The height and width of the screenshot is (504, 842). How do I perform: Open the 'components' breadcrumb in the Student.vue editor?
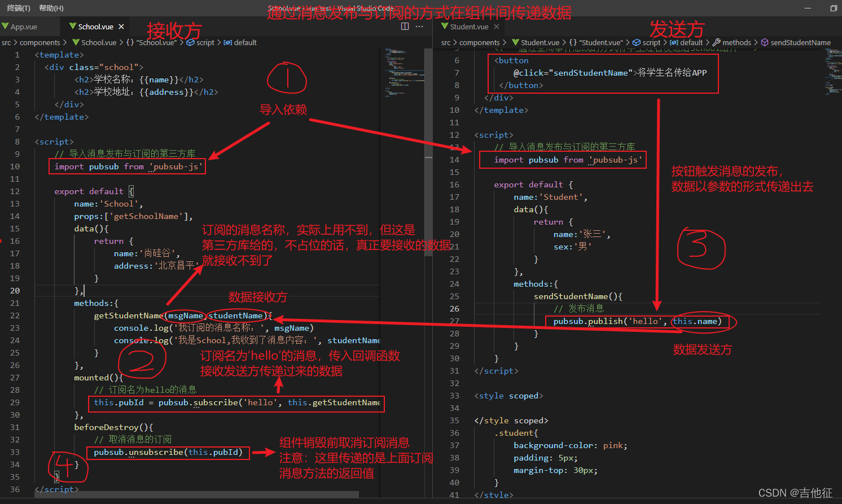click(x=480, y=42)
